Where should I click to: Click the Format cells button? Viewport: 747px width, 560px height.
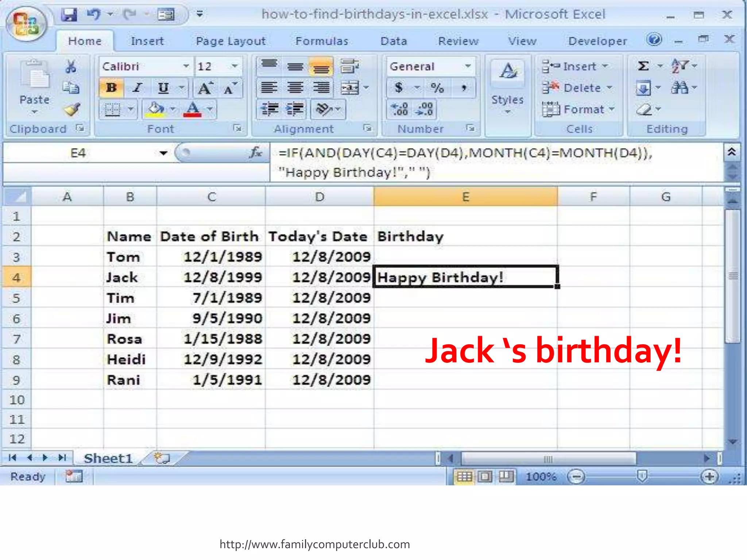pyautogui.click(x=578, y=109)
